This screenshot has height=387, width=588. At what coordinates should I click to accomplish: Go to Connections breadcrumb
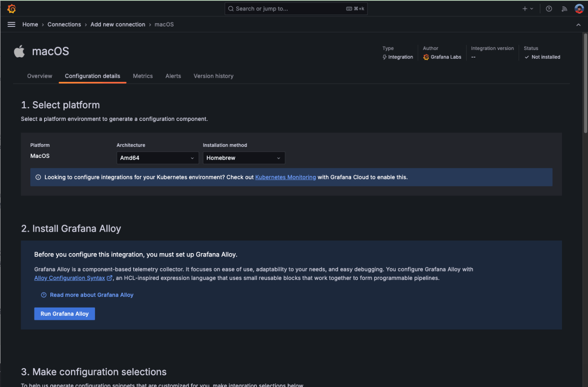(x=64, y=24)
